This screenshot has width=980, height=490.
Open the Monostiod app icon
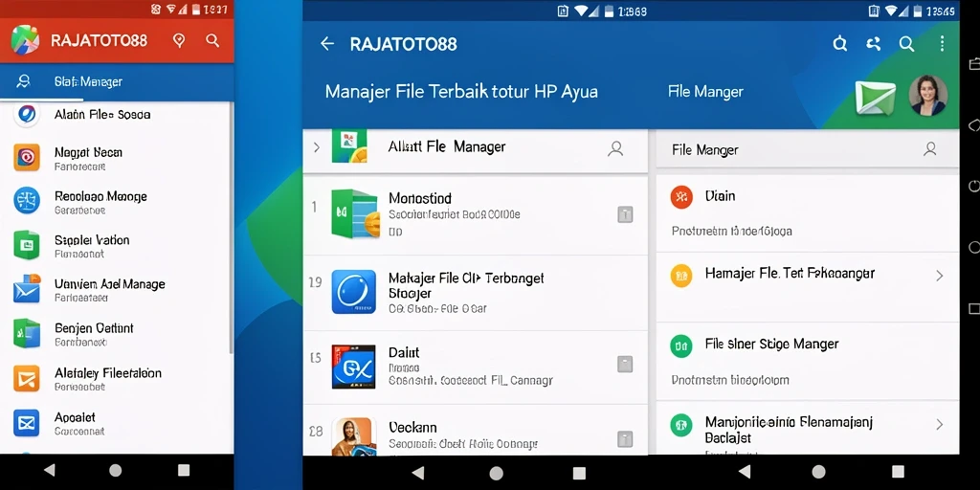(354, 213)
